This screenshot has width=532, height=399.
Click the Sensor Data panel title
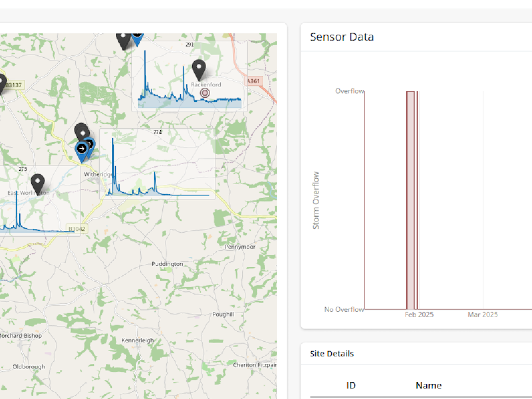click(341, 37)
